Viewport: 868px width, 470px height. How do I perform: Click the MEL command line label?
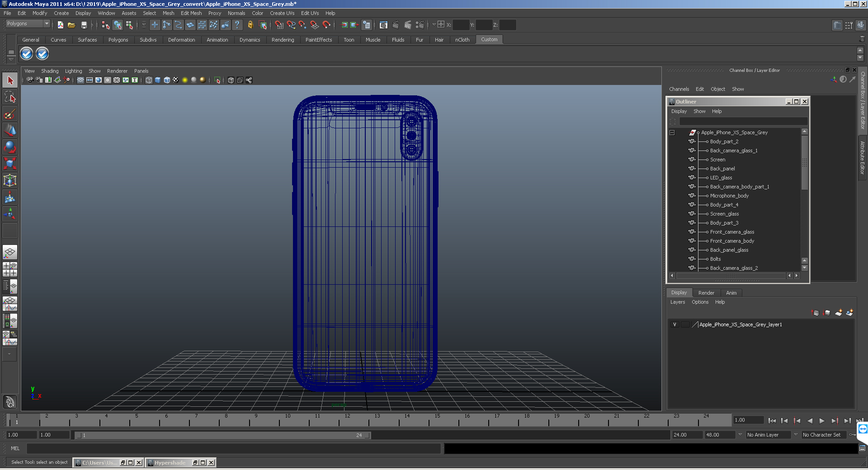click(x=15, y=448)
